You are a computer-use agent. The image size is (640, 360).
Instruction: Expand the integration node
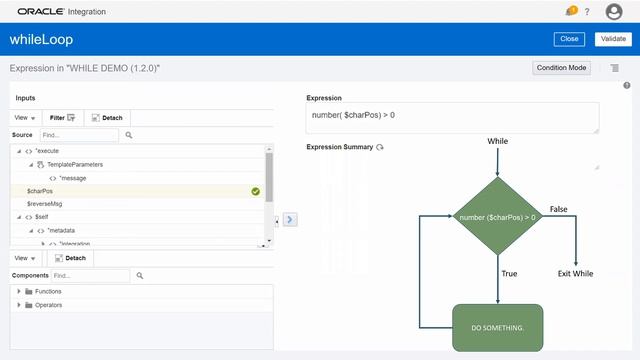[x=43, y=244]
